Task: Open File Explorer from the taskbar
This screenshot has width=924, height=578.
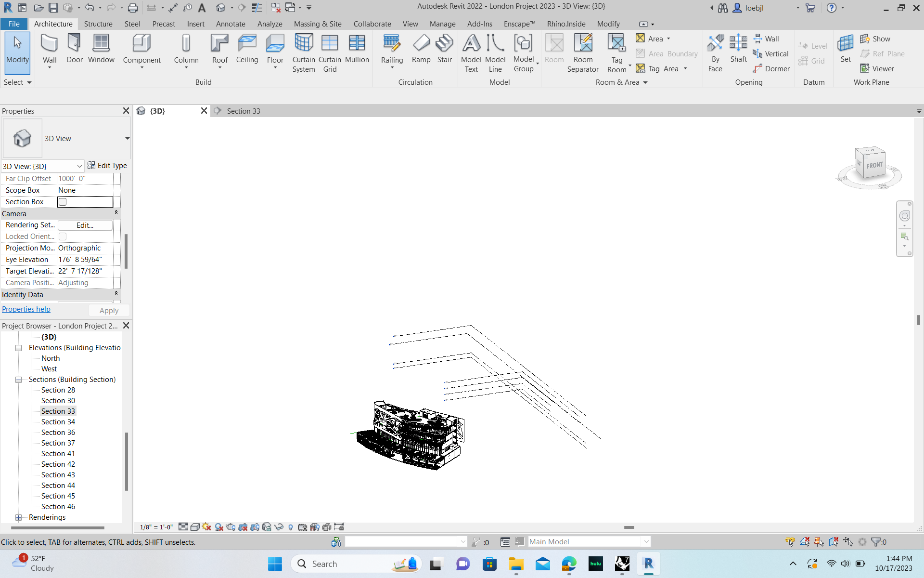Action: tap(516, 564)
